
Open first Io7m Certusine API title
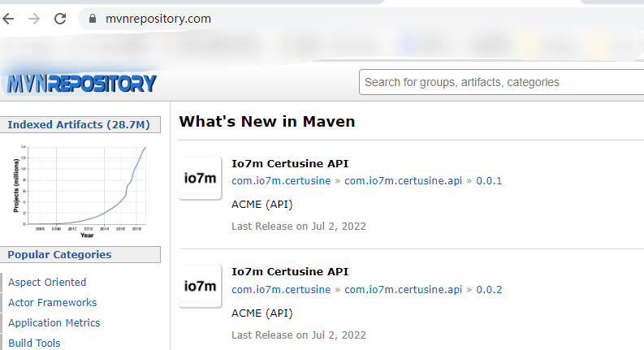point(290,163)
